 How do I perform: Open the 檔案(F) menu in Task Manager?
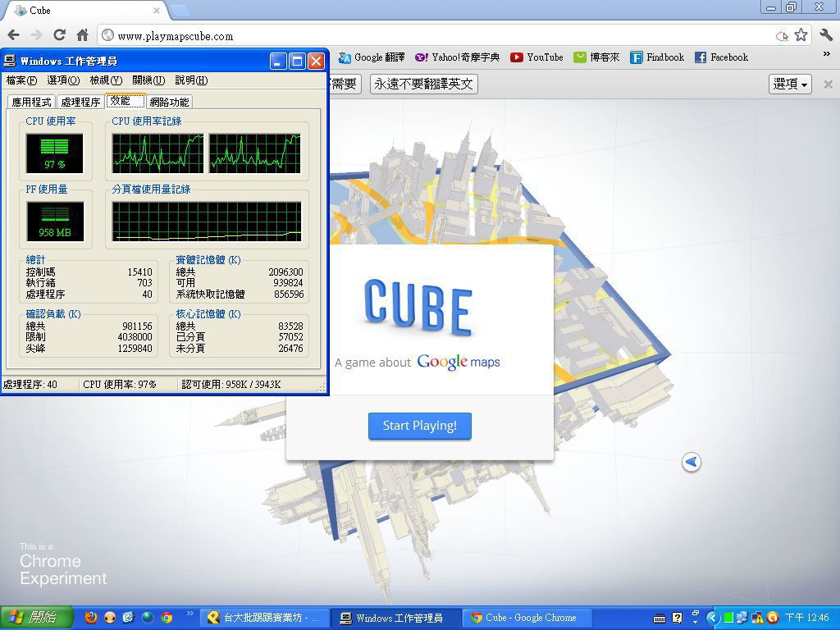[x=21, y=80]
